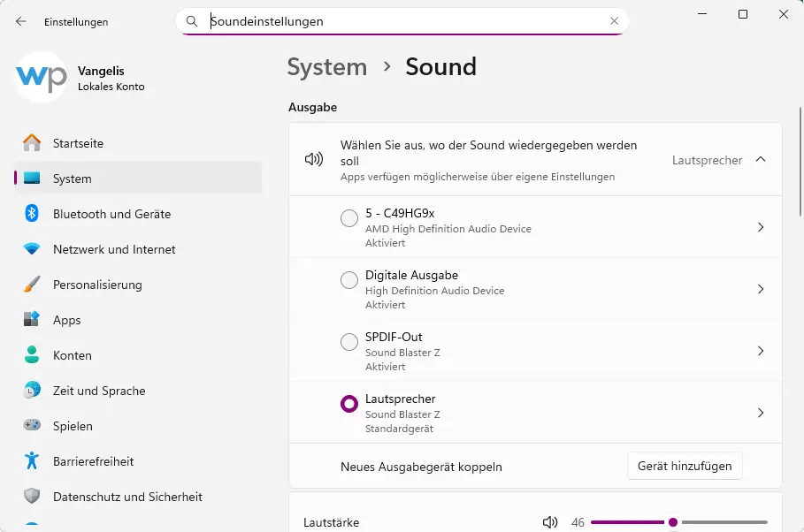Click the Spielen Xbox icon
Image resolution: width=804 pixels, height=532 pixels.
(x=34, y=426)
